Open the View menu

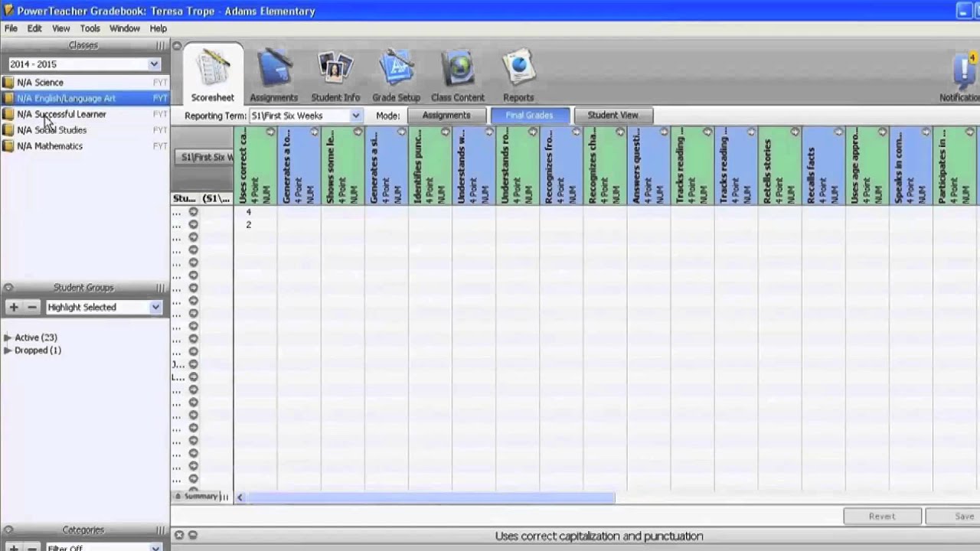point(61,28)
